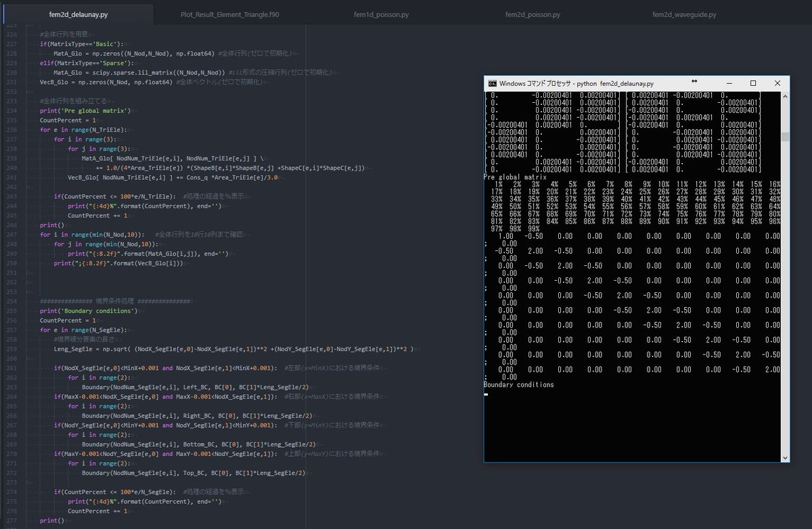This screenshot has height=529, width=812.
Task: Click the 'for e in range(N_TriEle)' line
Action: [x=83, y=129]
